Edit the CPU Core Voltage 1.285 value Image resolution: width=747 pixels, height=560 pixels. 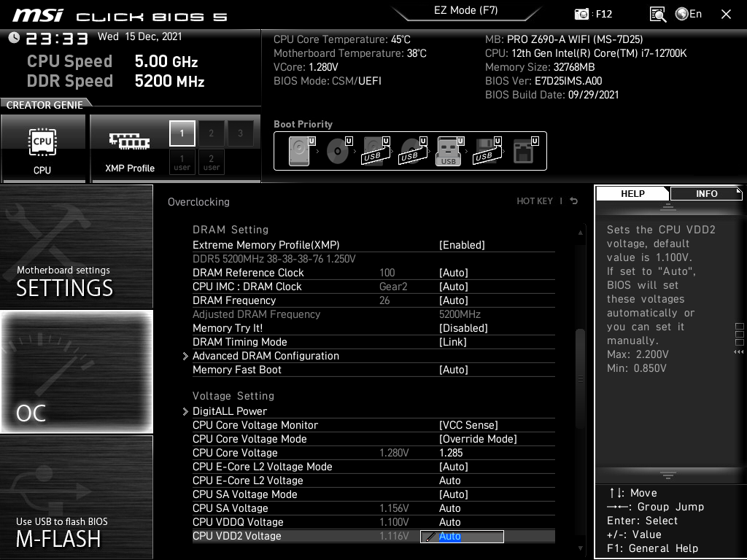451,452
